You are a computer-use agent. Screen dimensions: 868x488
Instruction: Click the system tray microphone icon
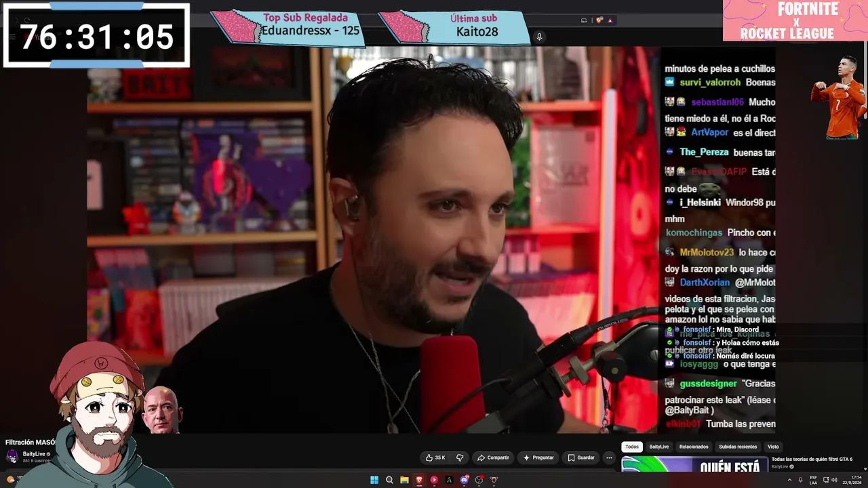click(800, 480)
